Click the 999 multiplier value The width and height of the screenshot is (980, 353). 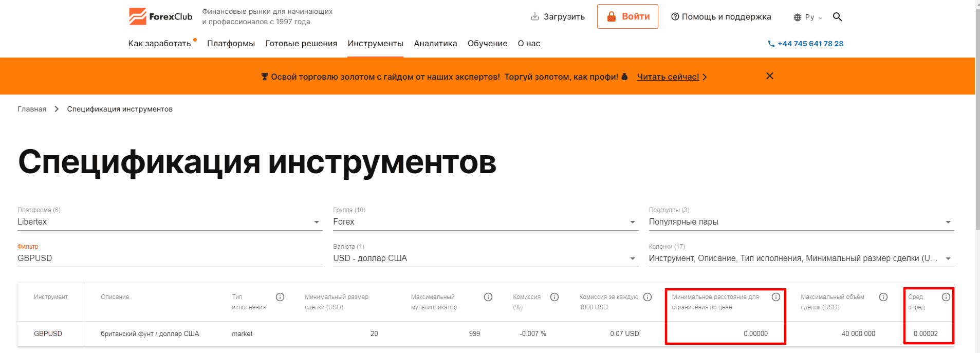pos(474,333)
